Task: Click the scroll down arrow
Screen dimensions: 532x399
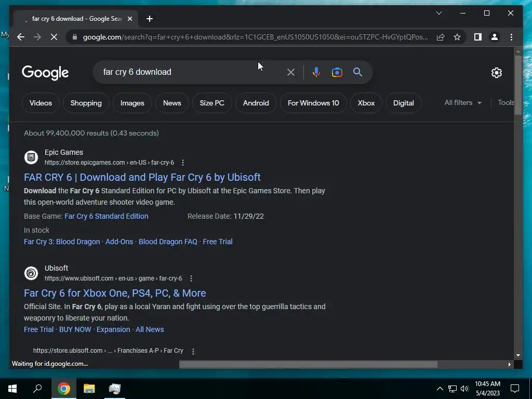Action: [518, 355]
